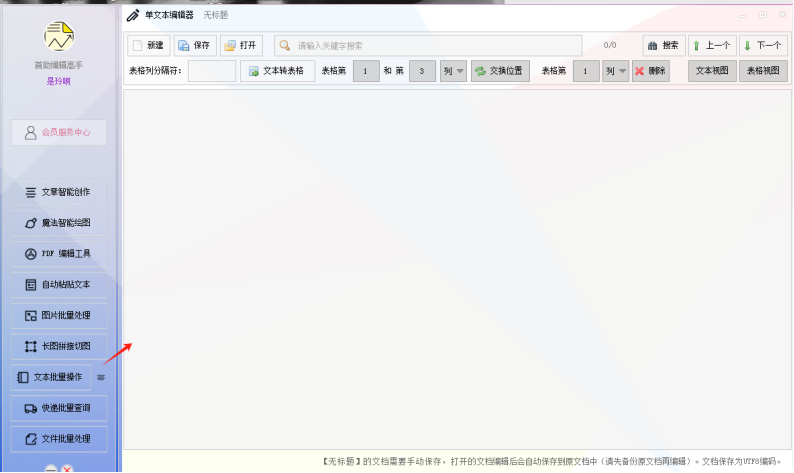Switch to 表格视图 table view
794x473 pixels.
[763, 71]
